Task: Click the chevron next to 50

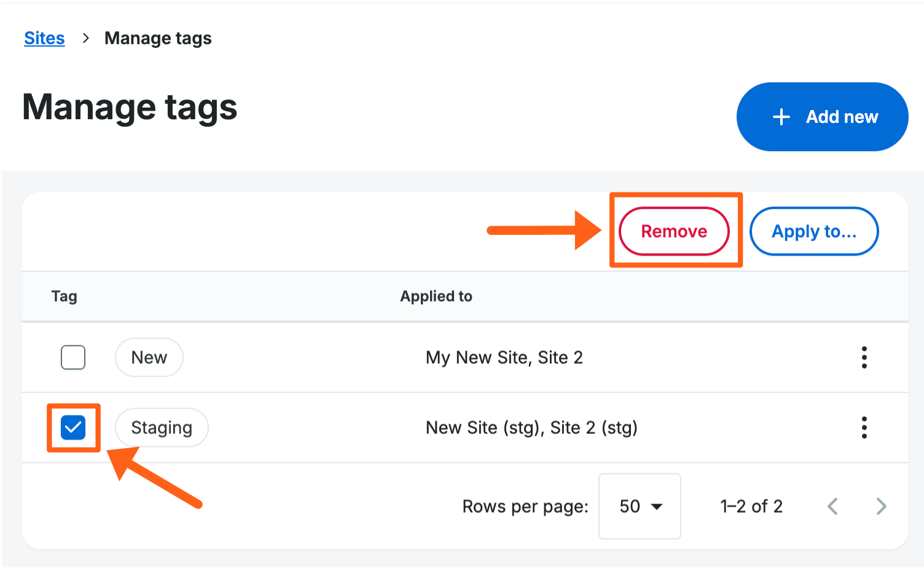Action: tap(657, 506)
